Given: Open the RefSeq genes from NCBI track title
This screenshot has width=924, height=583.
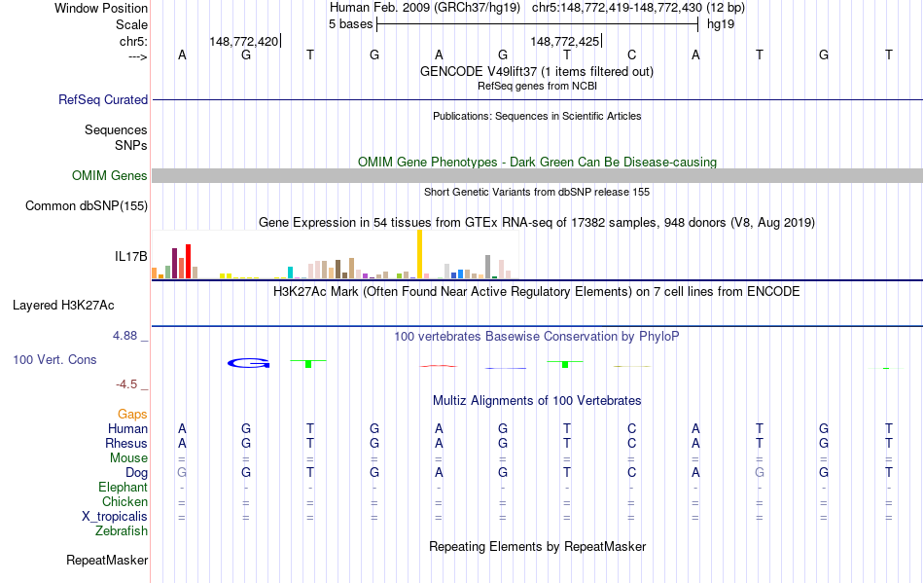Looking at the screenshot, I should coord(537,86).
